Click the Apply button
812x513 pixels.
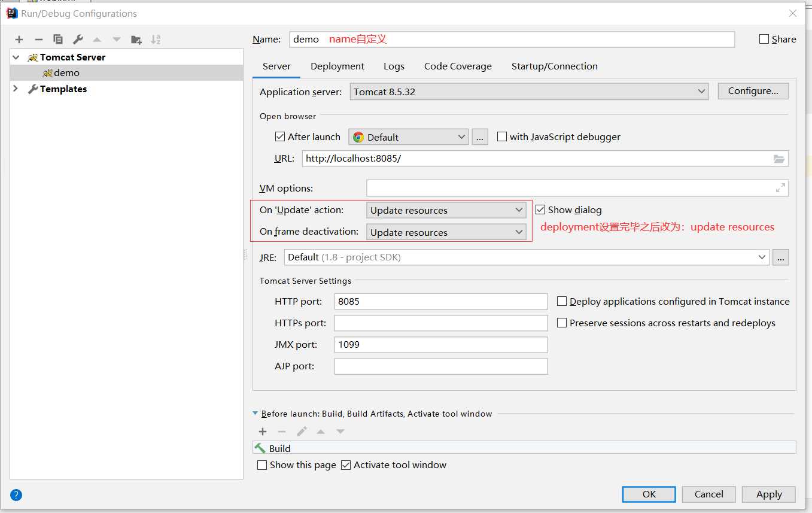769,494
